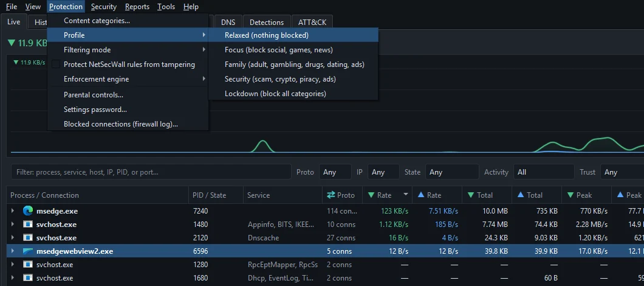The width and height of the screenshot is (644, 286).
Task: Select Relaxed (nothing blocked) profile
Action: click(293, 35)
